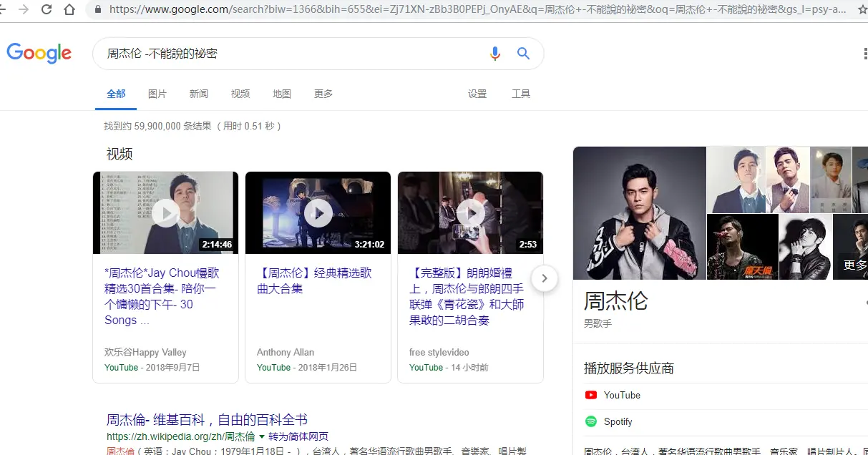Click the 周杰伦 knowledge panel title
The image size is (868, 455).
point(615,300)
